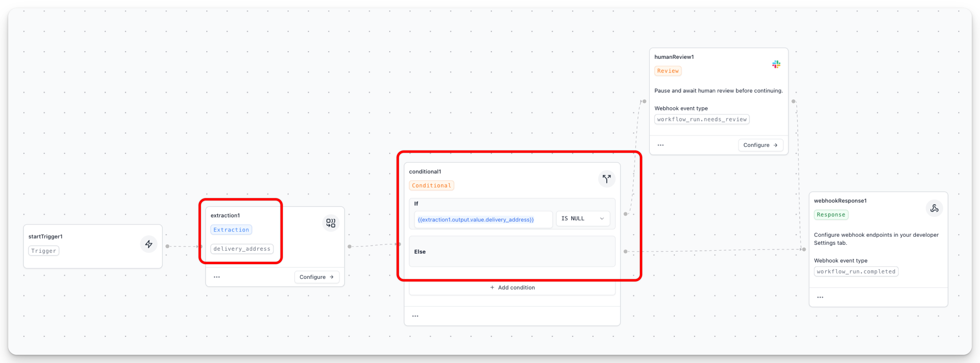Click the Slack icon on humanReview1

coord(776,64)
